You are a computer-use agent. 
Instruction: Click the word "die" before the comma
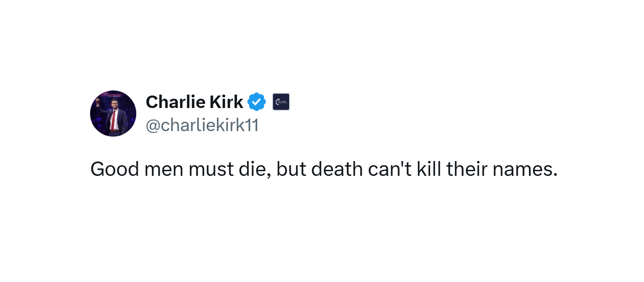click(250, 169)
